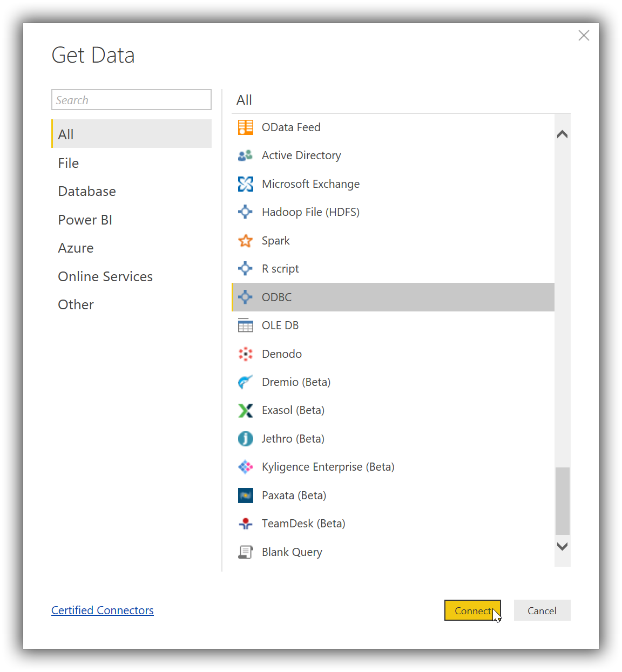The image size is (622, 672).
Task: Choose the Spark star icon
Action: (246, 241)
